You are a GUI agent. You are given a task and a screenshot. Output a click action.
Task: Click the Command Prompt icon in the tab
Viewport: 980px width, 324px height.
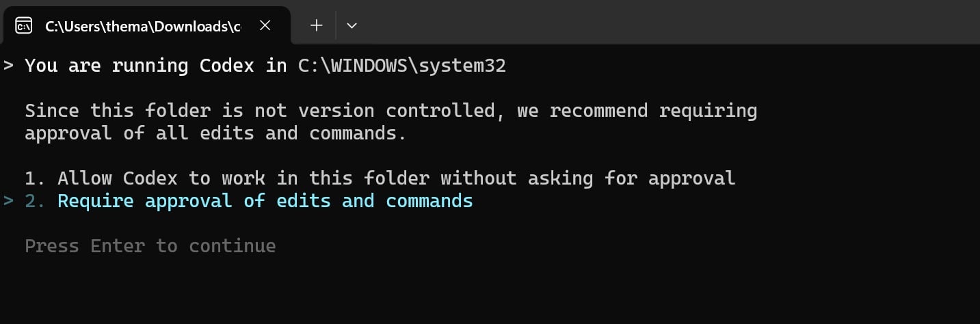click(x=23, y=26)
